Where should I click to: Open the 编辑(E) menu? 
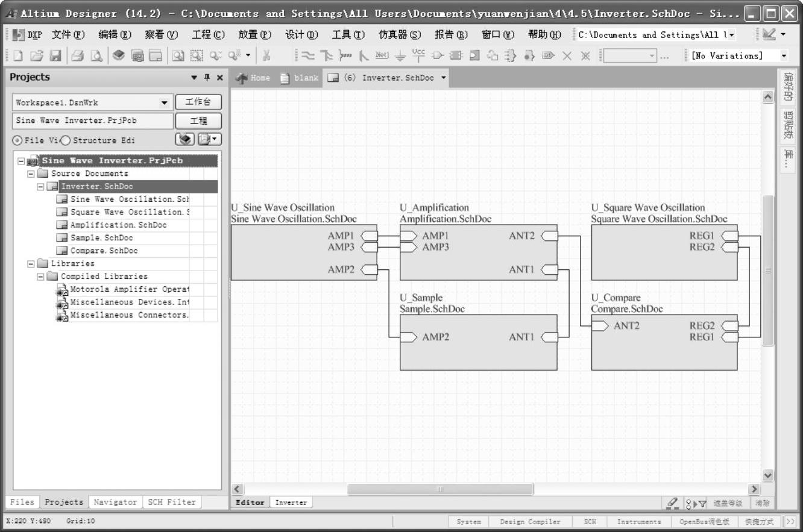tap(115, 35)
